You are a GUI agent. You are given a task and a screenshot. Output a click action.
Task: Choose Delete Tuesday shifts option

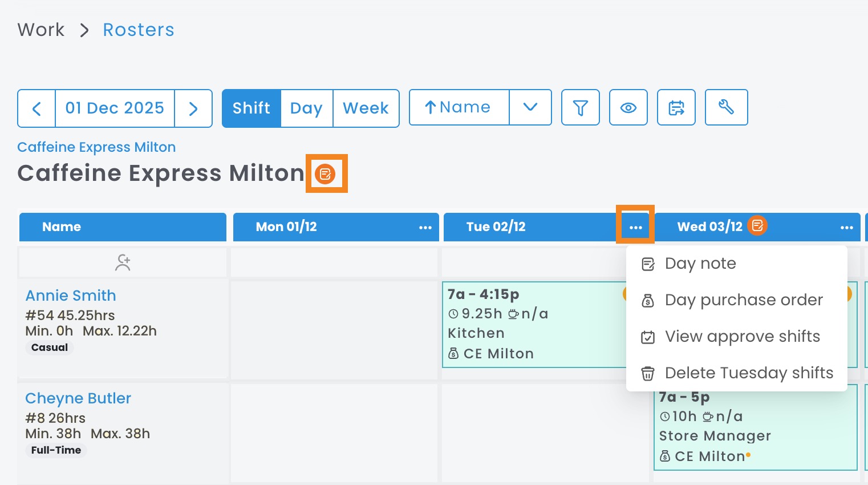(x=748, y=373)
